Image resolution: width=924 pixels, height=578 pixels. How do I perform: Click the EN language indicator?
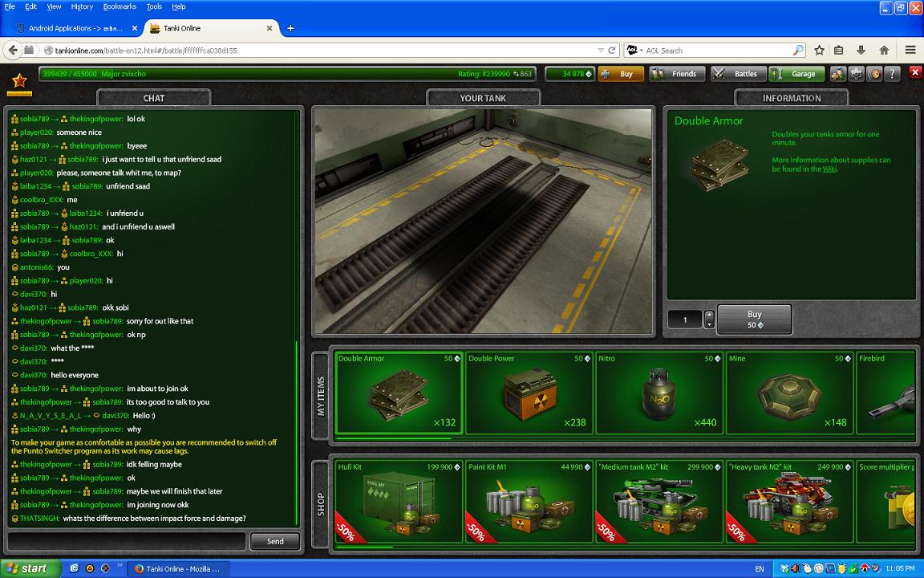pos(759,568)
